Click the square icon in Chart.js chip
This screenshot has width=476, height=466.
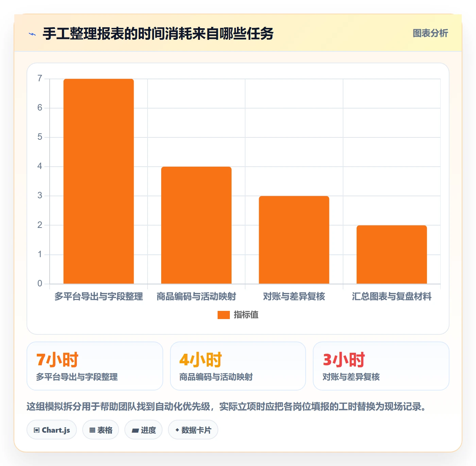click(x=37, y=430)
